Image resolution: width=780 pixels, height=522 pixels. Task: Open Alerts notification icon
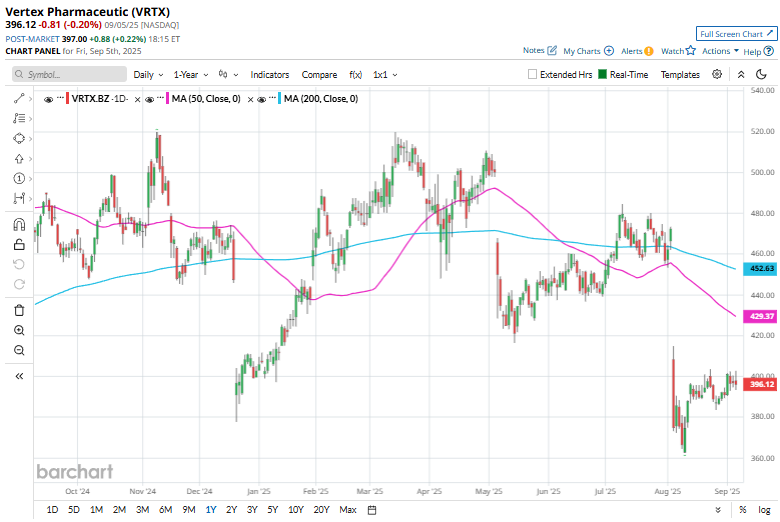(649, 51)
